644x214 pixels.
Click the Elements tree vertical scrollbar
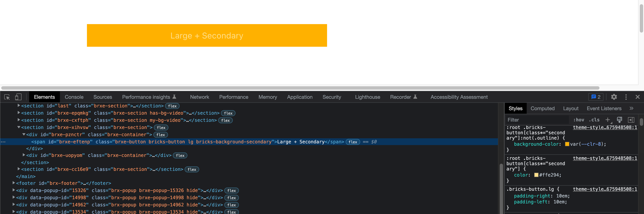point(501,188)
